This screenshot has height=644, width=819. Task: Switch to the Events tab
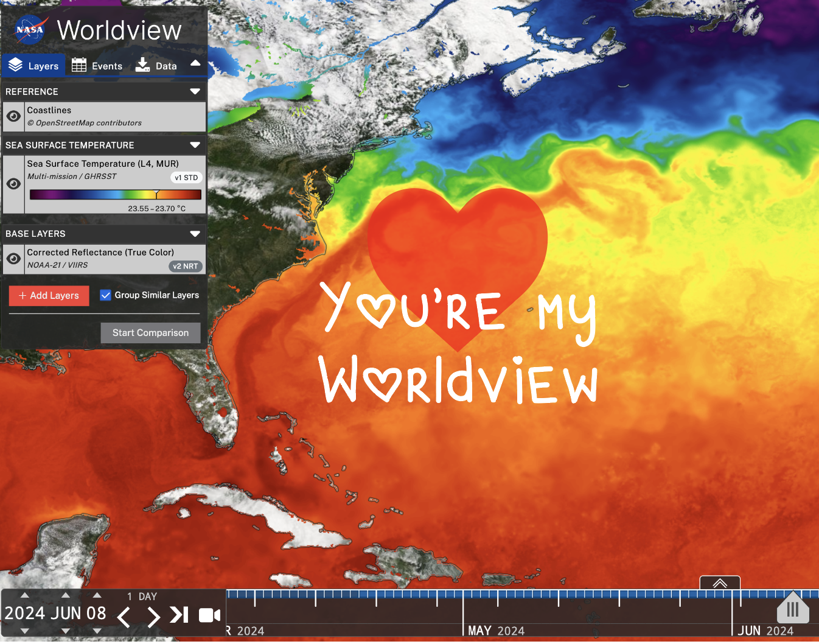[97, 66]
